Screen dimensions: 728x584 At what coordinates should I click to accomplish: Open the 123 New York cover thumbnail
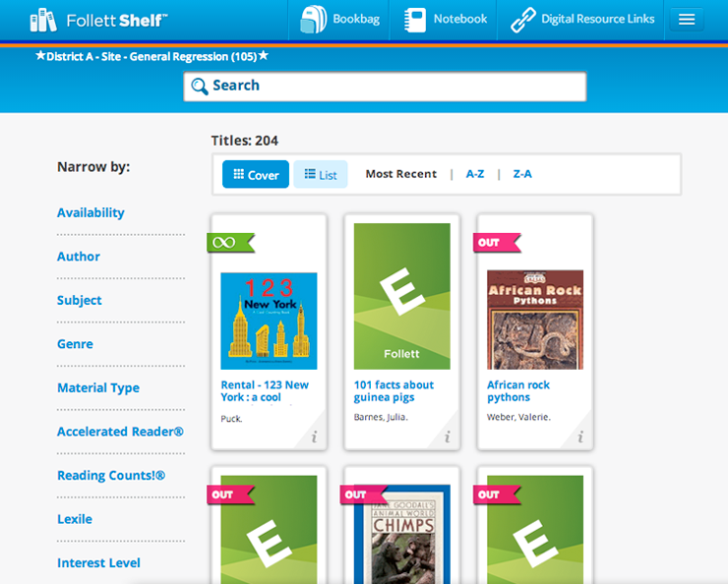[x=269, y=321]
